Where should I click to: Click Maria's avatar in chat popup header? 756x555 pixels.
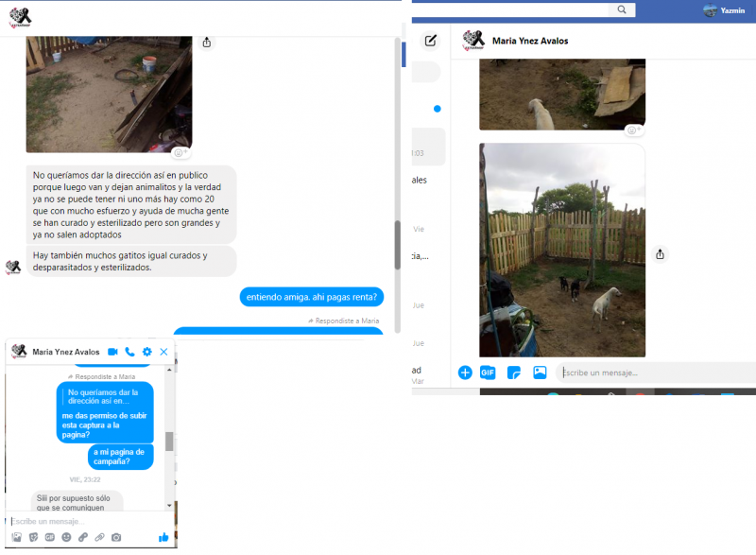[x=19, y=352]
